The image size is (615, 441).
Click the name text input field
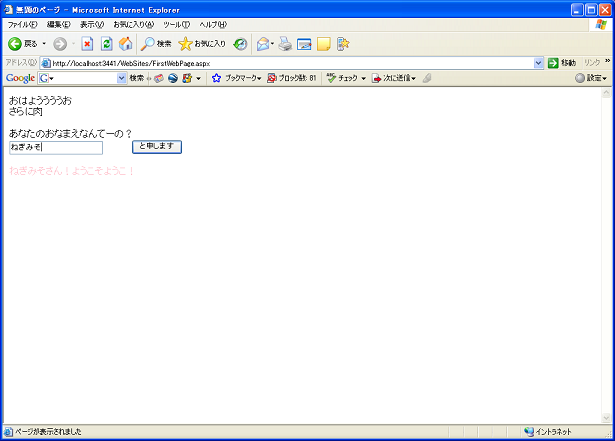[55, 147]
